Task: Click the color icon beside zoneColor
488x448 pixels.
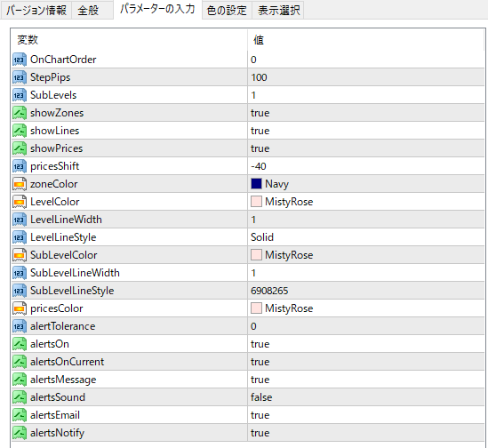Action: pos(20,184)
